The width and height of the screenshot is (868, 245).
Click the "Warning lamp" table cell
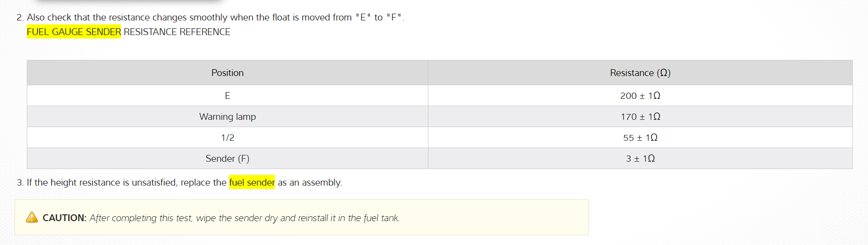click(228, 117)
